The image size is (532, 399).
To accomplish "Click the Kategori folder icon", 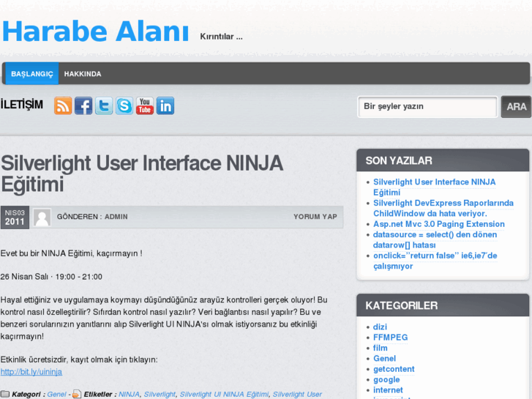I will coord(5,395).
